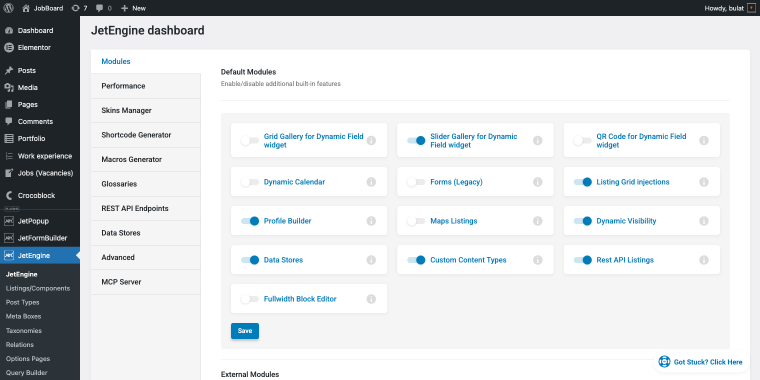Disable the Custom Content Types toggle
Image resolution: width=760 pixels, height=380 pixels.
[416, 260]
